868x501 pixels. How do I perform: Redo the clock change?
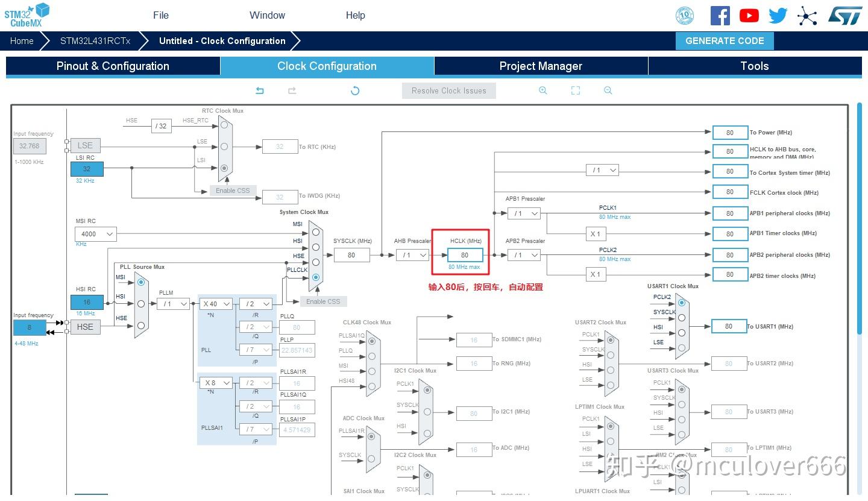pos(292,90)
